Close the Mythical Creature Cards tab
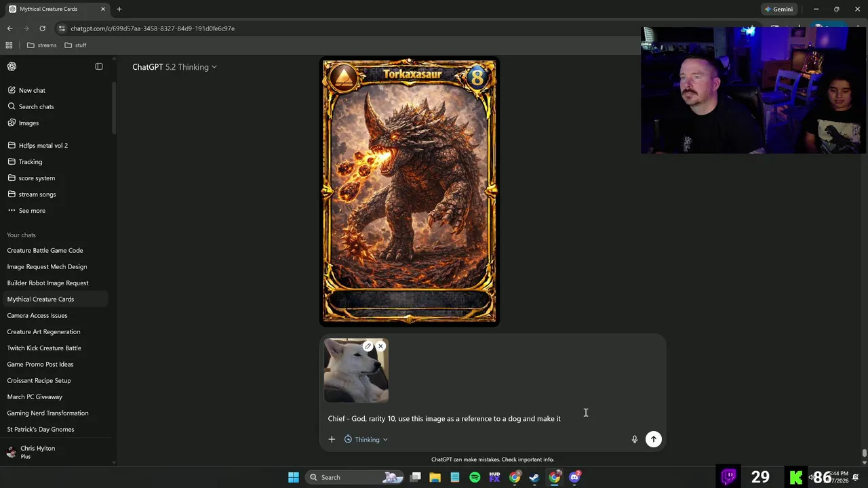This screenshot has width=868, height=488. click(x=103, y=9)
